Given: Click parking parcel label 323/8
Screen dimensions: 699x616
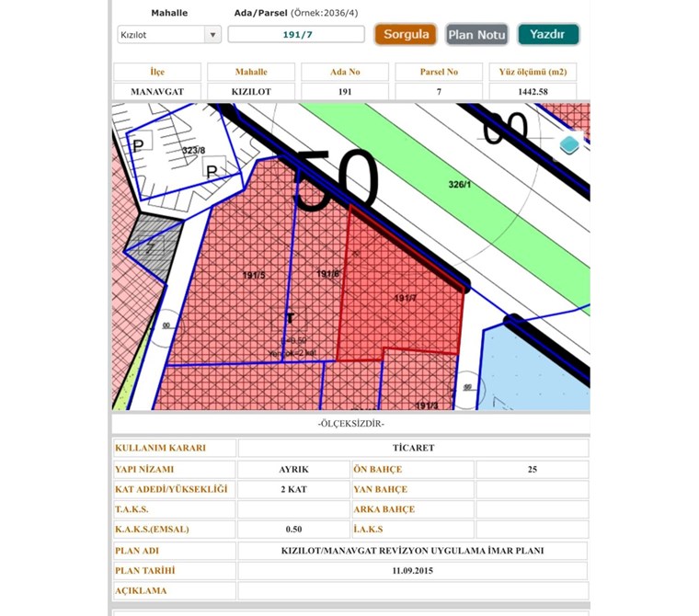Looking at the screenshot, I should 193,150.
